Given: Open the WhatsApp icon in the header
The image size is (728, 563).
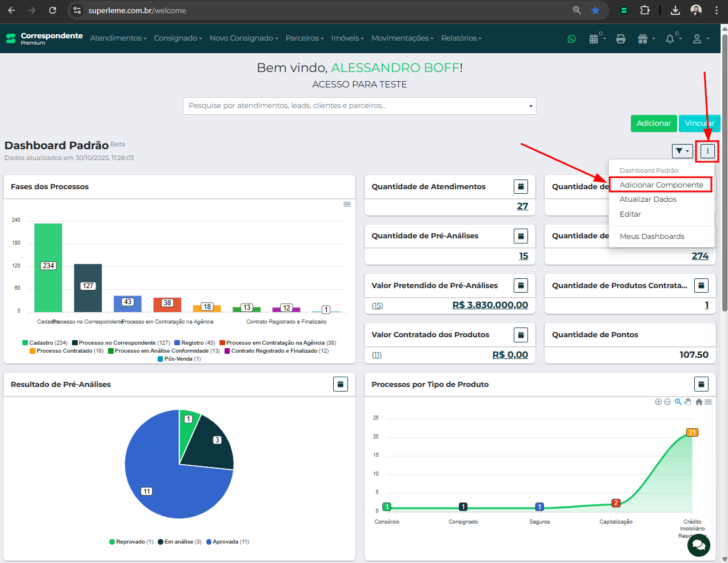Looking at the screenshot, I should click(x=571, y=39).
